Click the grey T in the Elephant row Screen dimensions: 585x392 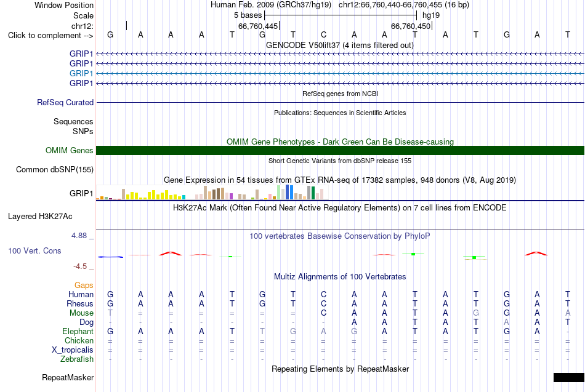pos(262,331)
